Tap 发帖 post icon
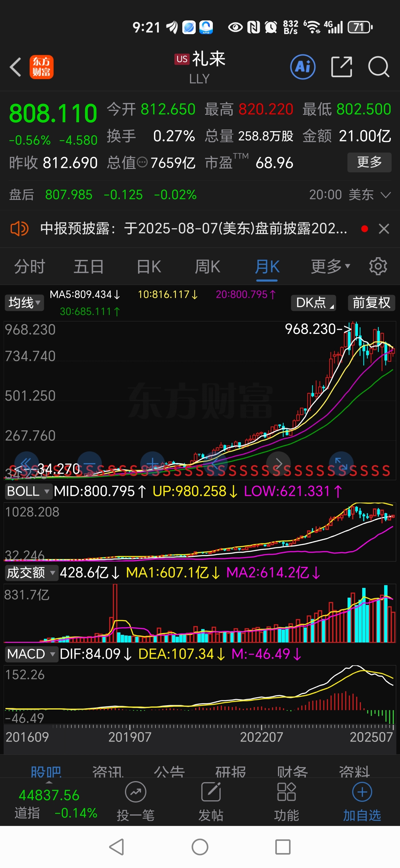Screen dimensions: 400x868 click(x=211, y=792)
